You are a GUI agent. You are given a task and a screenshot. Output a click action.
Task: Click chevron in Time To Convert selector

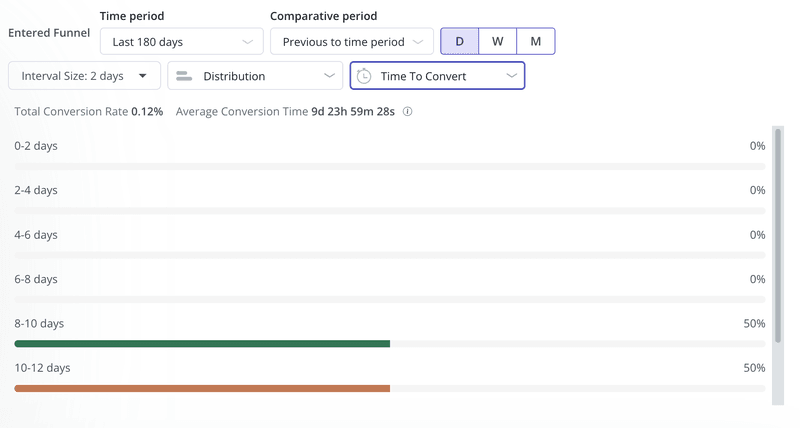pyautogui.click(x=511, y=76)
